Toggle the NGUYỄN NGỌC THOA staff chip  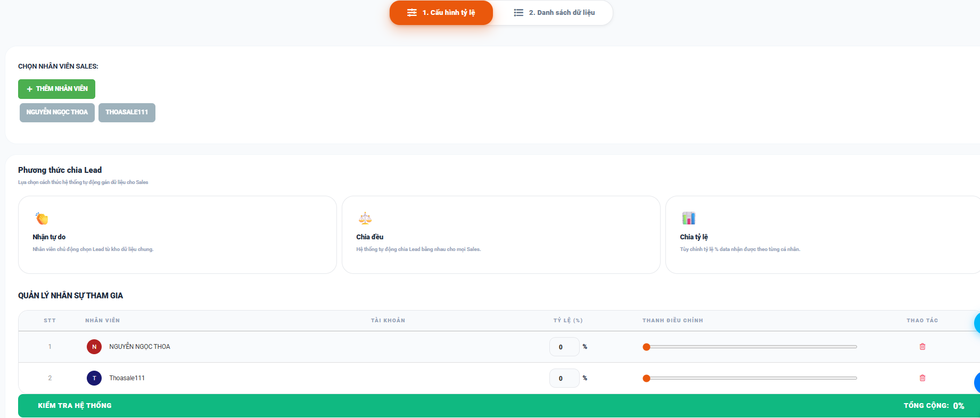[x=57, y=112]
